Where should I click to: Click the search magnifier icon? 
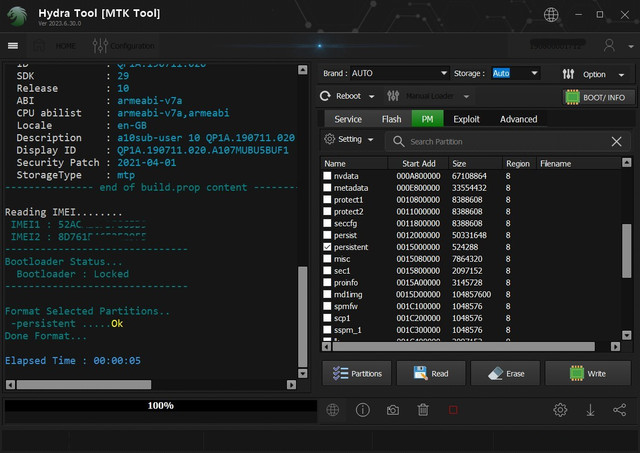coord(398,142)
